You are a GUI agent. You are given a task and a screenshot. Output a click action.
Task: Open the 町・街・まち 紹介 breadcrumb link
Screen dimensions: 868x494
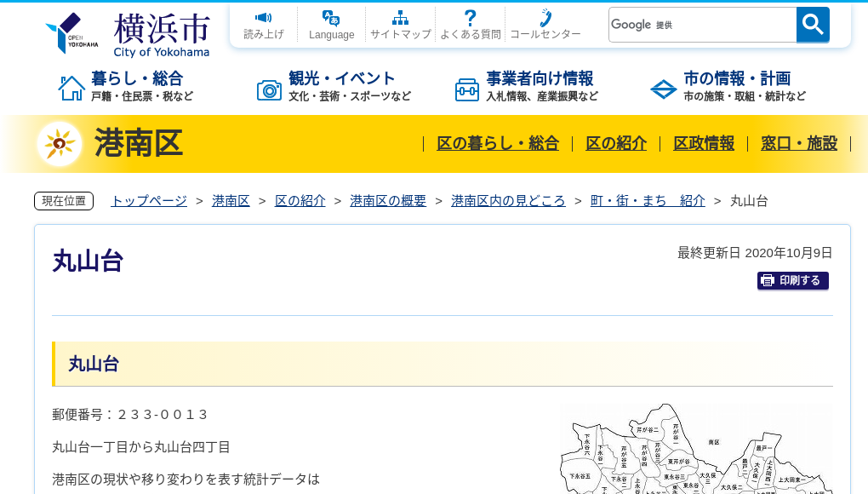(x=647, y=201)
